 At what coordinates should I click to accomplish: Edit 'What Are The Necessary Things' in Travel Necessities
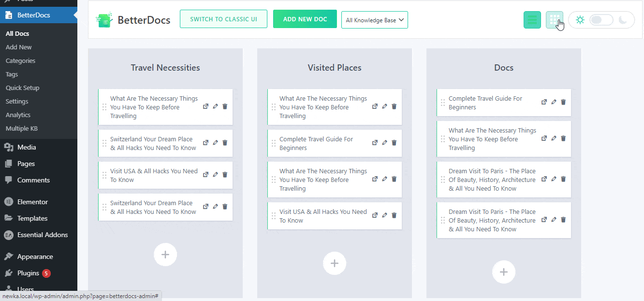[x=215, y=106]
